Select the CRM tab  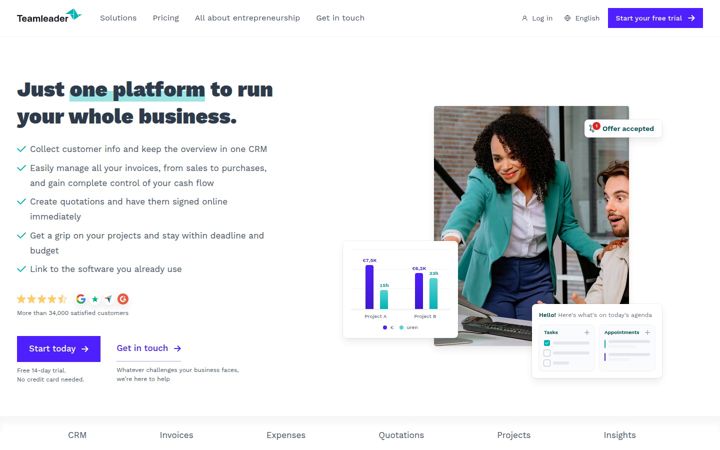77,435
